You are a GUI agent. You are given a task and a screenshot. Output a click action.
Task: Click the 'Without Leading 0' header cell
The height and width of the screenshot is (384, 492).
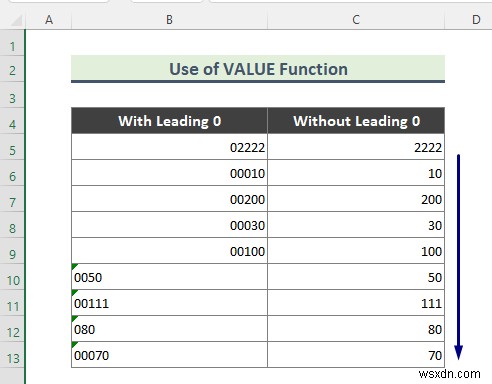point(356,121)
